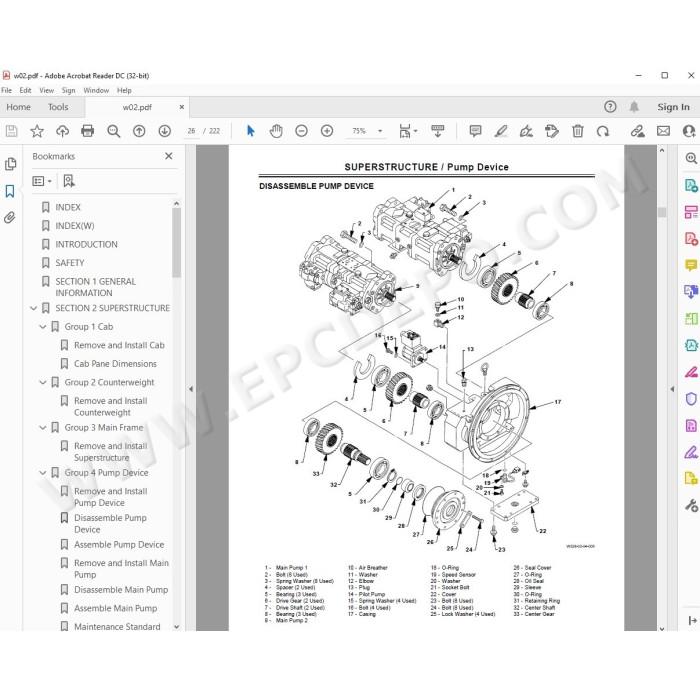Open Disassemble Main Pump bookmark

pos(121,590)
